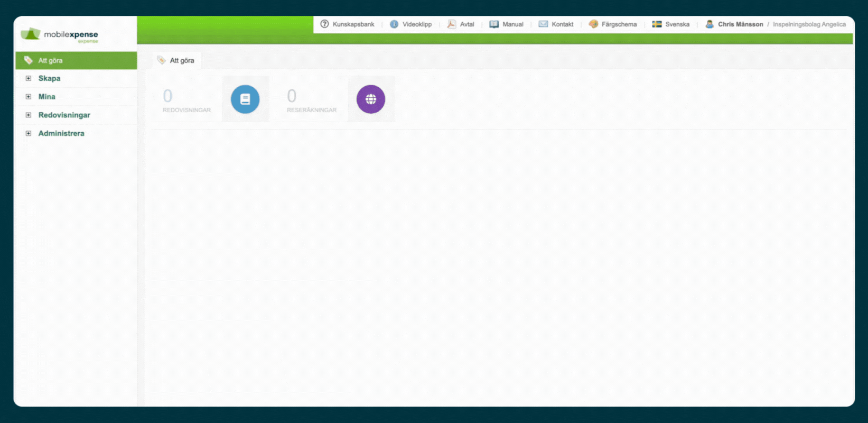Click the Avtal PDF icon
The width and height of the screenshot is (868, 423).
[451, 24]
